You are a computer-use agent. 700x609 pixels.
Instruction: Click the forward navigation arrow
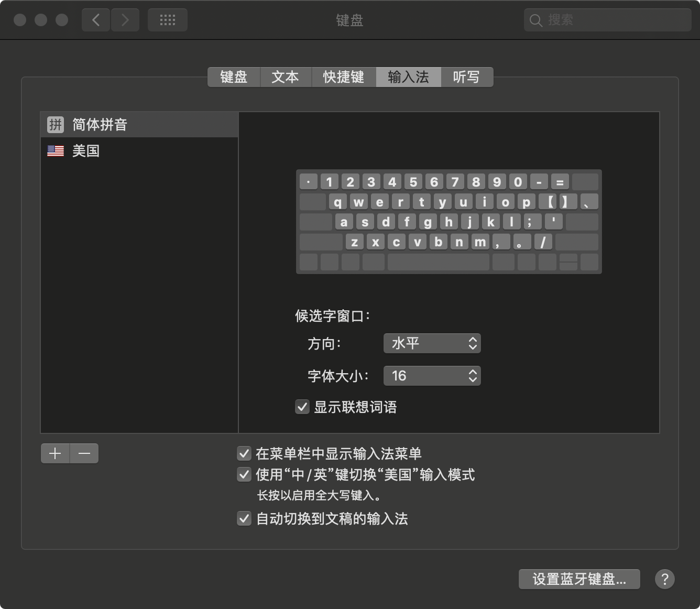125,20
